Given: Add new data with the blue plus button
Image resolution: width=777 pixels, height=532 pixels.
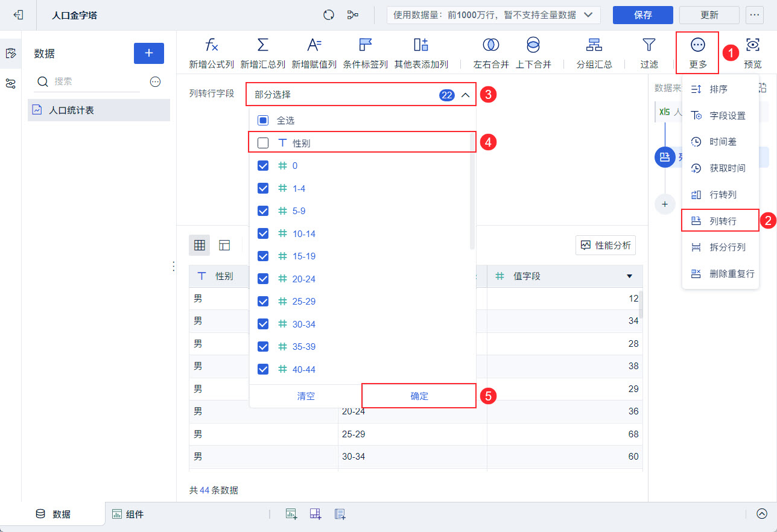Looking at the screenshot, I should tap(148, 53).
